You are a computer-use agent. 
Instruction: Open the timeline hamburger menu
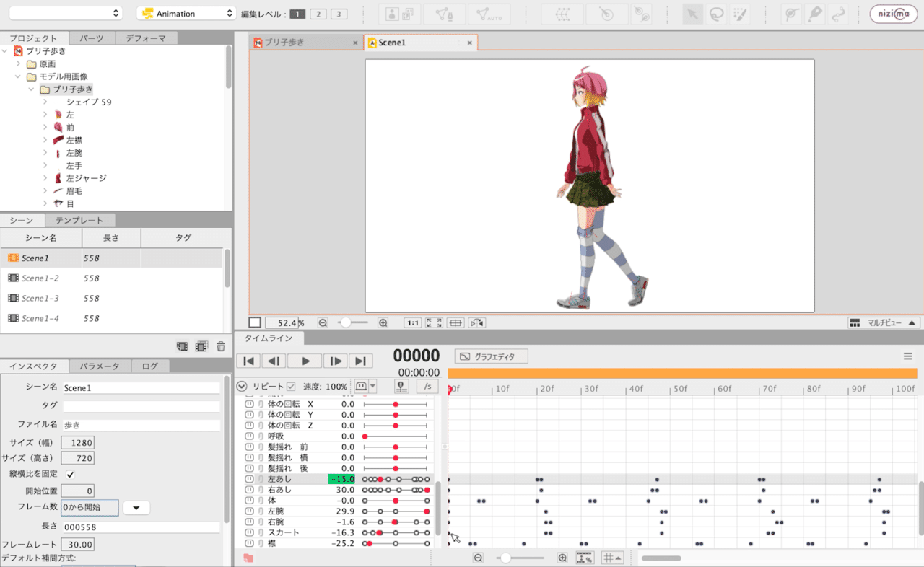[x=907, y=356]
